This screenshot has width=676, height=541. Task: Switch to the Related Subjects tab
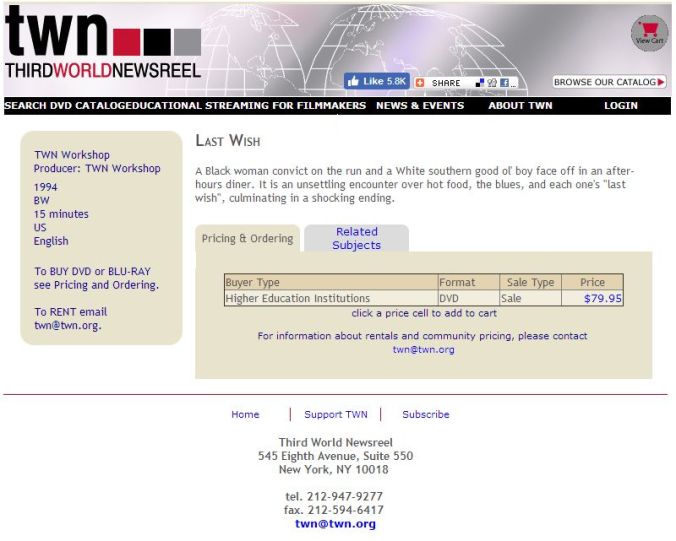pos(356,238)
